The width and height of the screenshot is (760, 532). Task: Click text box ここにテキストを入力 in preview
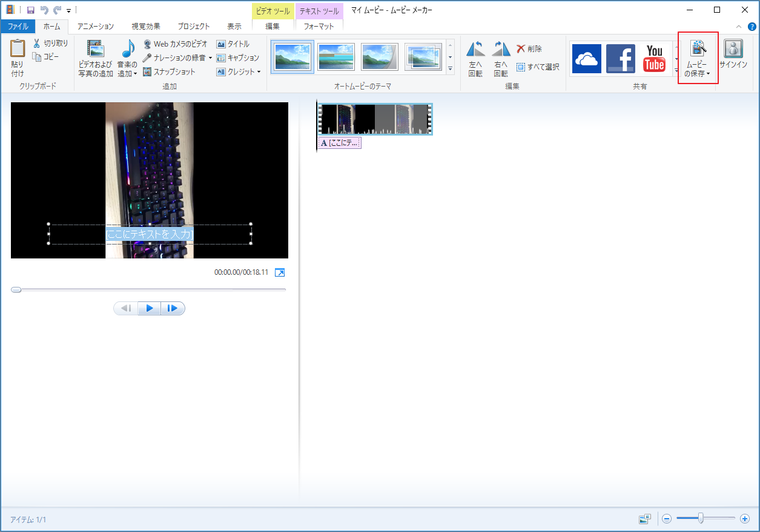pos(150,234)
